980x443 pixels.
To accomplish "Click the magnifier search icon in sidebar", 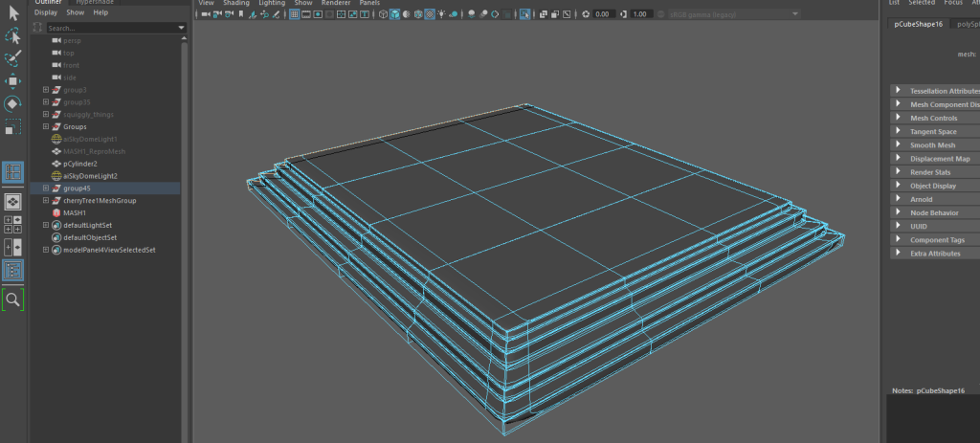I will click(13, 299).
